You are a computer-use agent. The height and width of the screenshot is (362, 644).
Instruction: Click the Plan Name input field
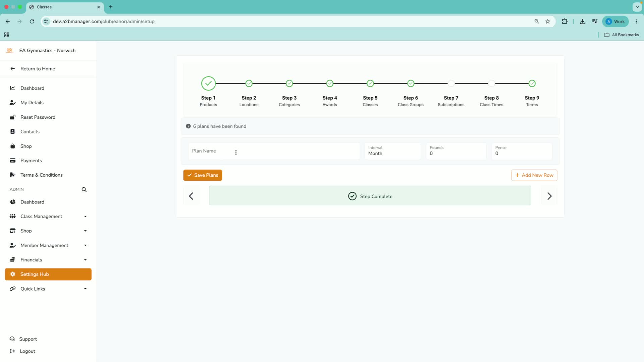(274, 151)
